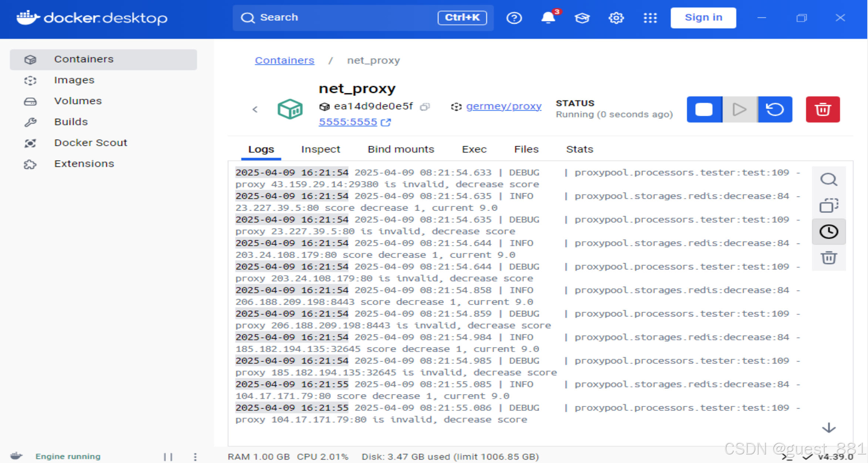
Task: Pause the Docker engine
Action: 168,457
